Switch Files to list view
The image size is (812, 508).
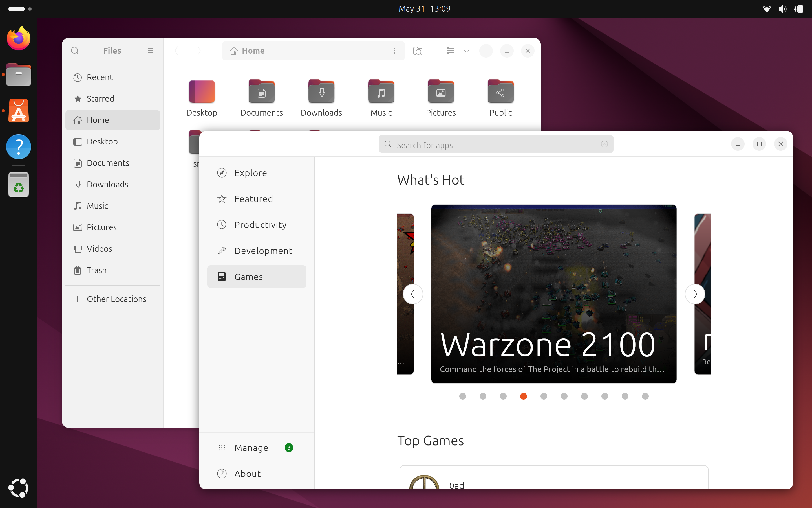click(x=450, y=51)
